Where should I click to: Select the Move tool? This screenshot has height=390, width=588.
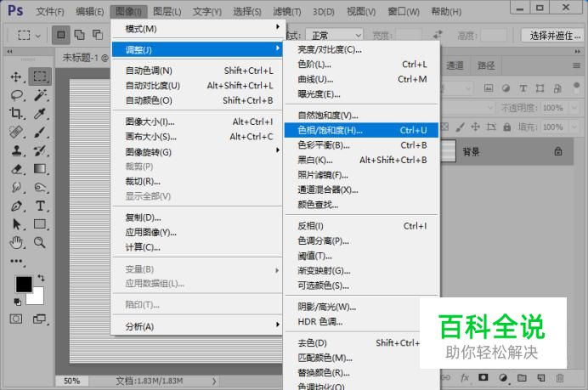click(16, 76)
